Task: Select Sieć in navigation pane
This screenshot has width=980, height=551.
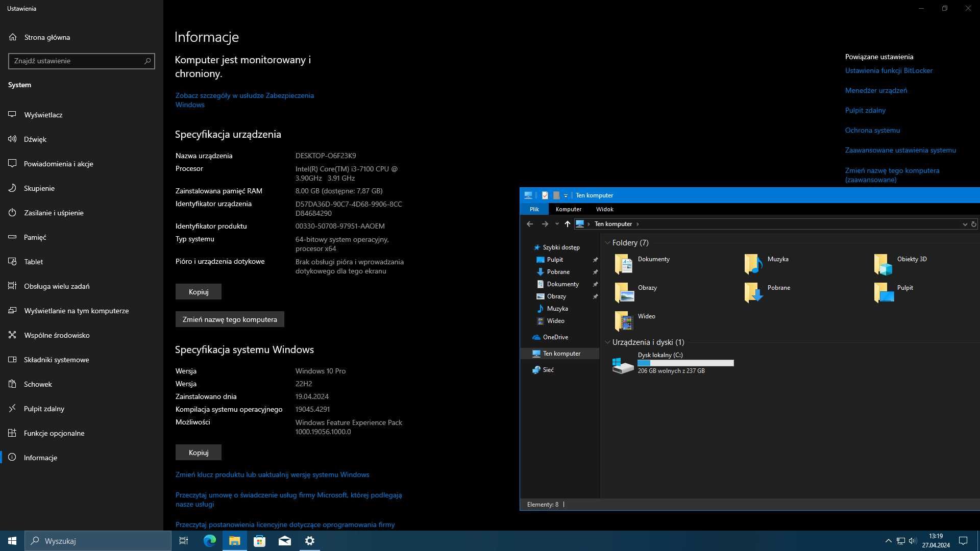Action: pos(548,370)
